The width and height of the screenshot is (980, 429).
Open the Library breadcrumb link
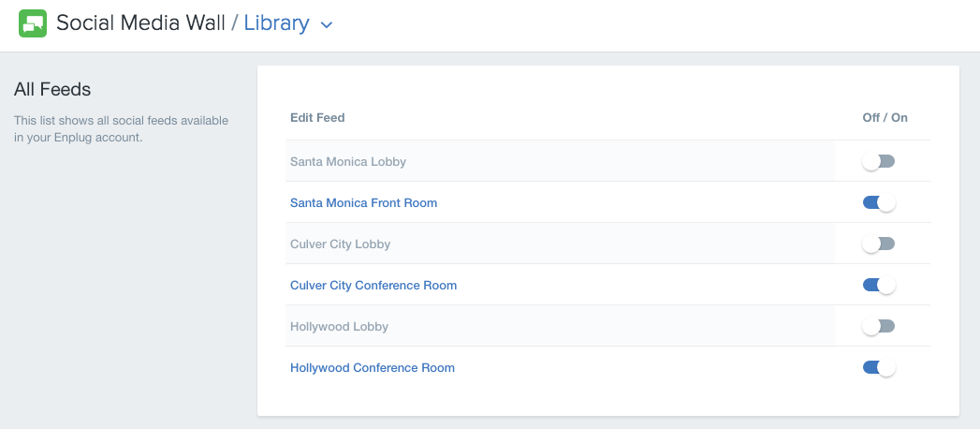[x=276, y=23]
